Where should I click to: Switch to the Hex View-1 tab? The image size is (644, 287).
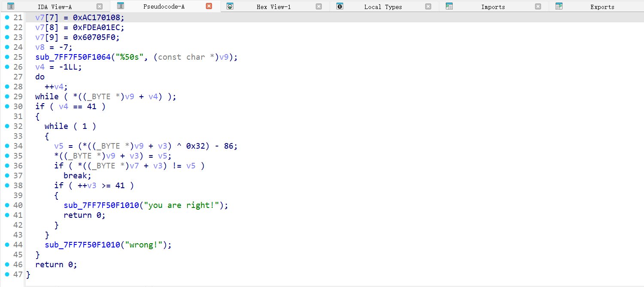pos(273,7)
